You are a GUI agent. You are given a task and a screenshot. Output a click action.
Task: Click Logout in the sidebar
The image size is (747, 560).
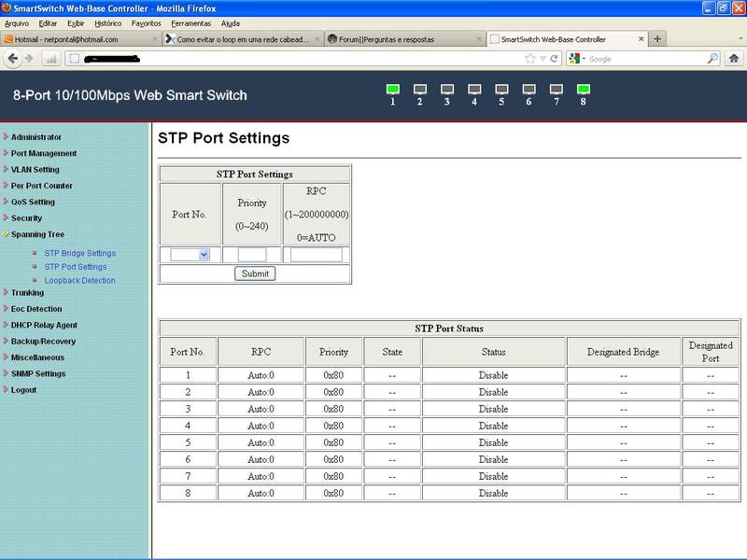(x=23, y=389)
